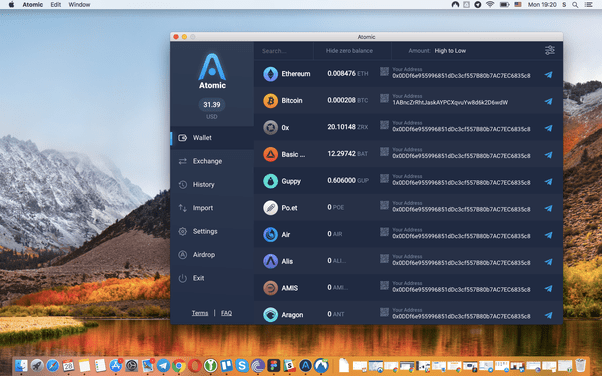Click the Bitcoin address 1ABncZrRht text
This screenshot has height=376, width=602.
pyautogui.click(x=450, y=103)
